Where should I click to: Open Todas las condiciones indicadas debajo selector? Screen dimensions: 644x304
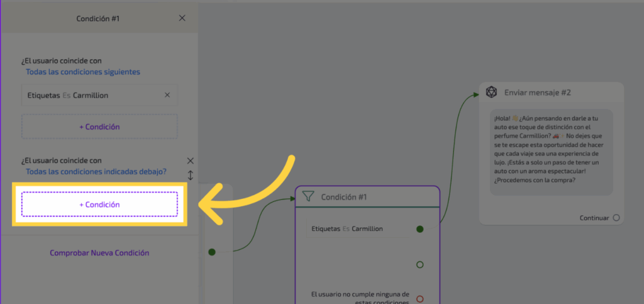[96, 171]
